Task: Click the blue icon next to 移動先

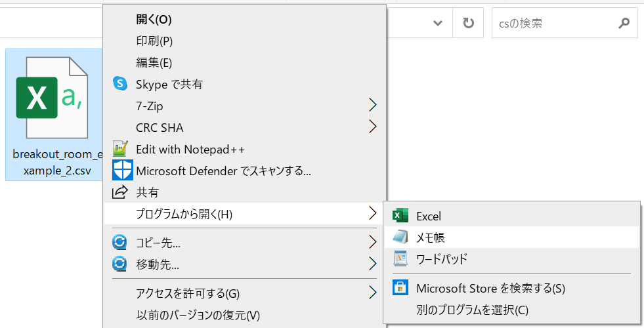Action: point(119,264)
